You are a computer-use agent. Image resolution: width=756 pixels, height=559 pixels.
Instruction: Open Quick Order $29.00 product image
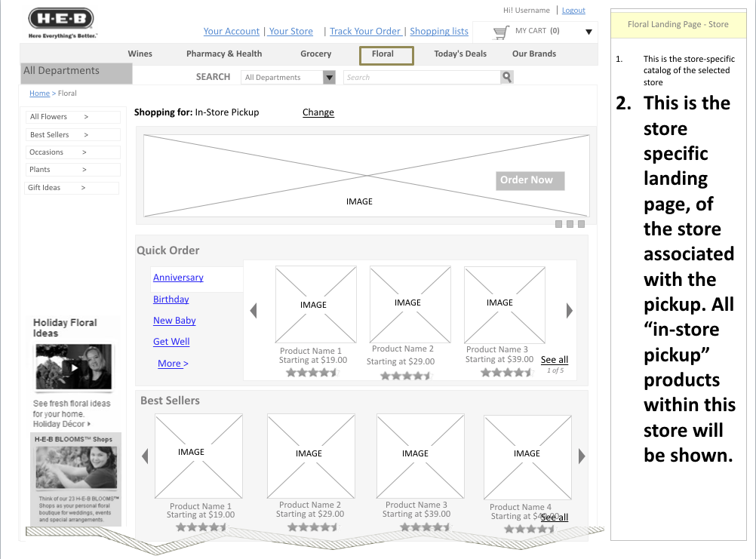410,305
